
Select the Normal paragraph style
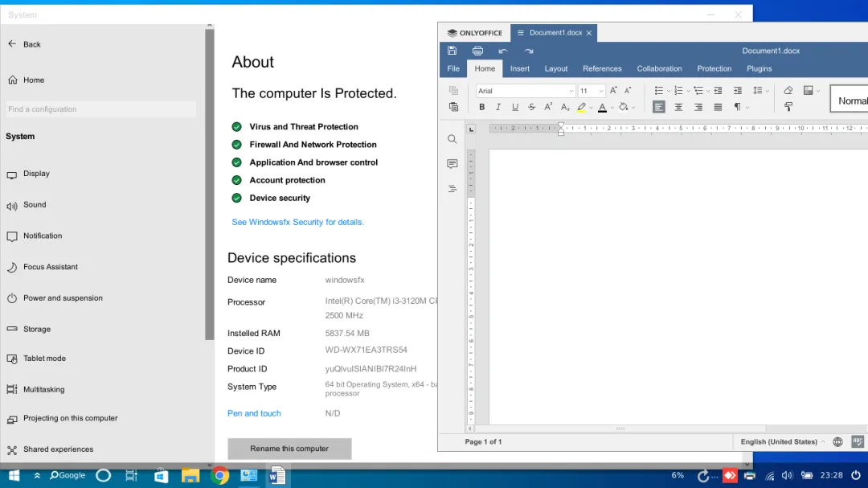point(850,100)
